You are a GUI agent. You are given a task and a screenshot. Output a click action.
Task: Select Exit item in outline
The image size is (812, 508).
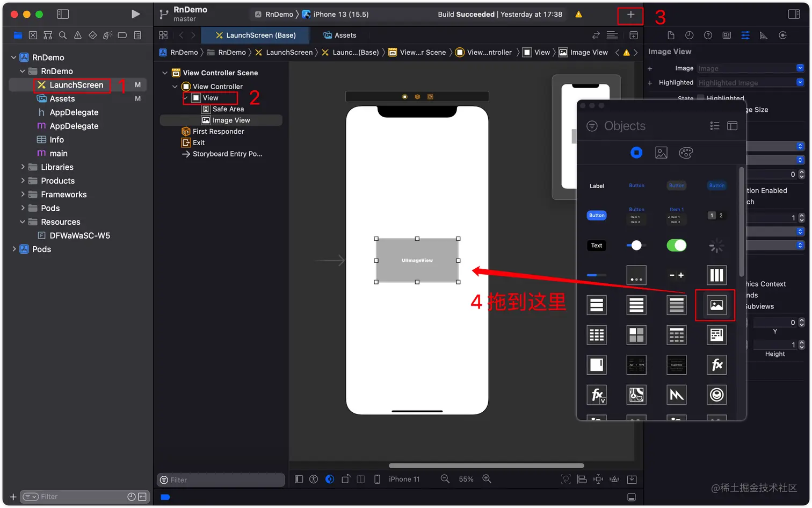(199, 143)
